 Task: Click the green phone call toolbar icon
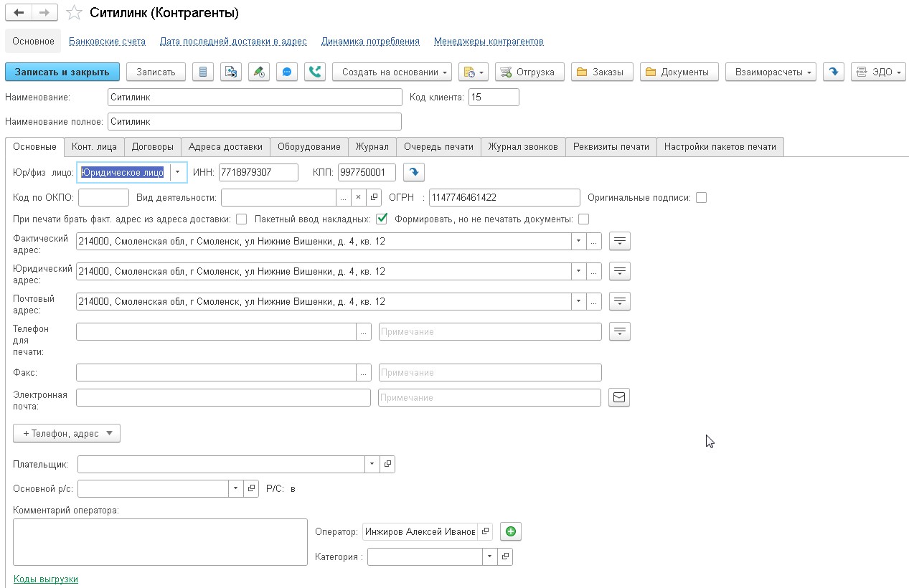click(x=315, y=72)
